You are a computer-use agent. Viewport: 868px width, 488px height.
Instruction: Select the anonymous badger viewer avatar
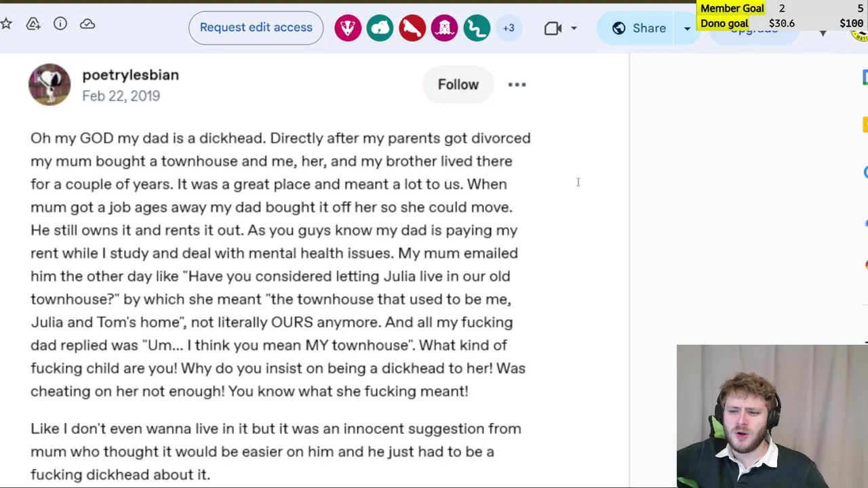(x=348, y=28)
